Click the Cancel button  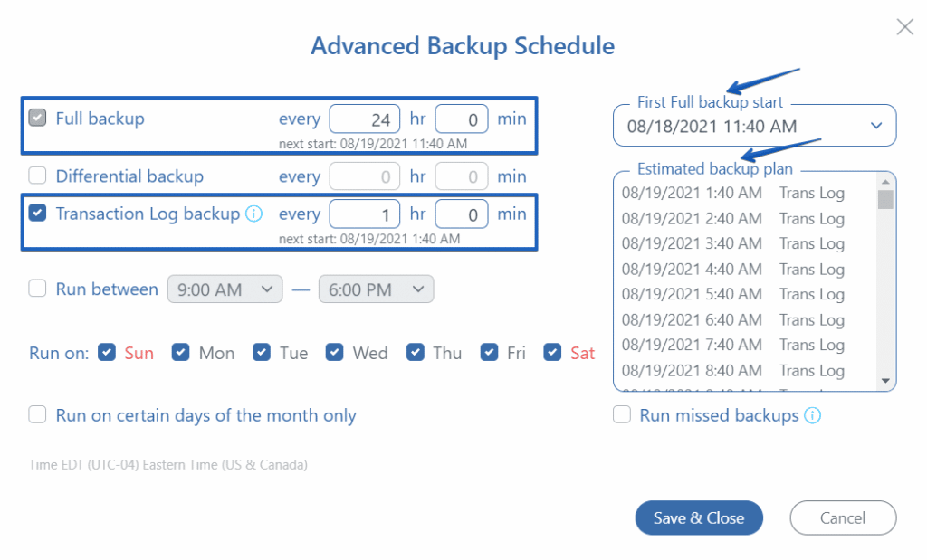[842, 517]
